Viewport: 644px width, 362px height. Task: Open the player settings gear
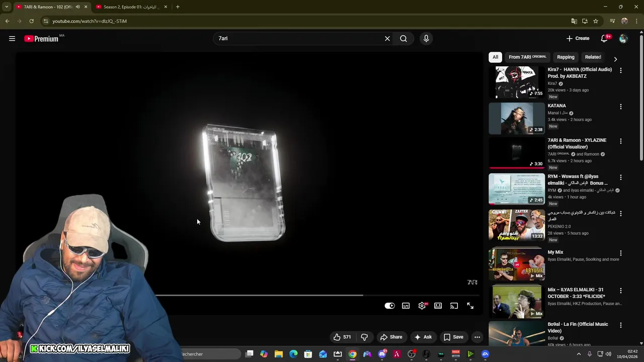(422, 306)
